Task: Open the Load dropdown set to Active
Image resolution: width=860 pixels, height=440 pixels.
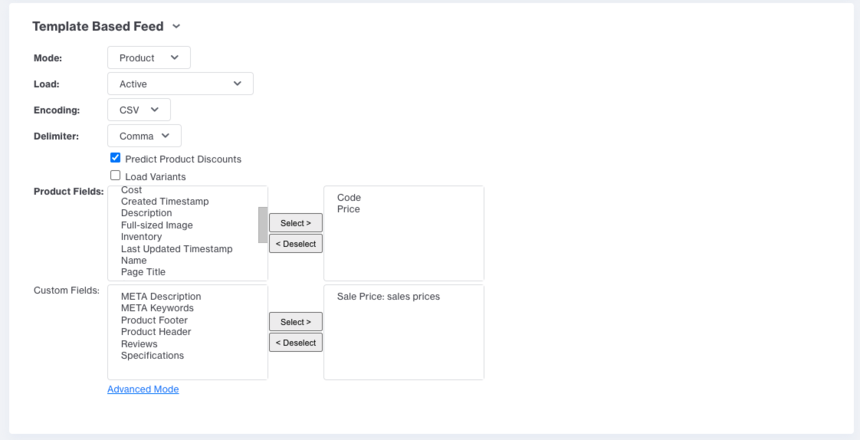Action: pos(180,84)
